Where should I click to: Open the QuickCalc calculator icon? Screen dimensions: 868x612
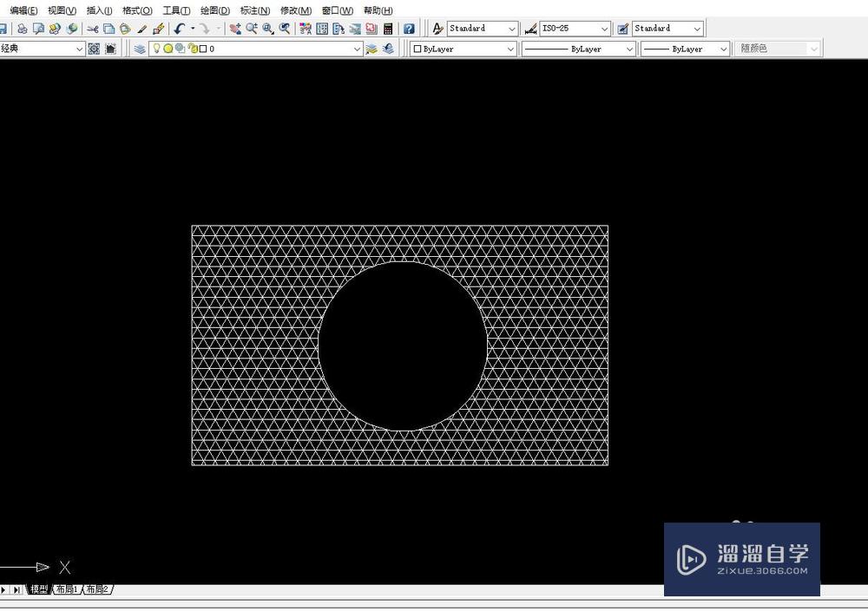(x=387, y=29)
